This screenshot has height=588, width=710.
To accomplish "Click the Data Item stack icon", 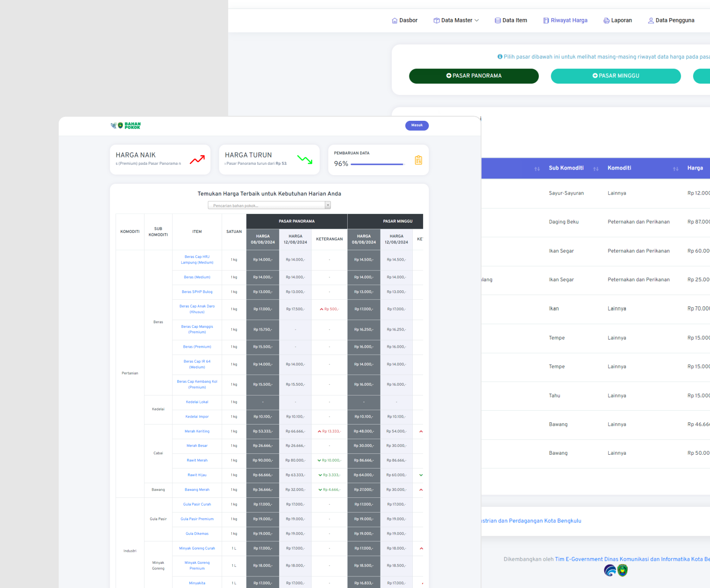I will tap(498, 20).
